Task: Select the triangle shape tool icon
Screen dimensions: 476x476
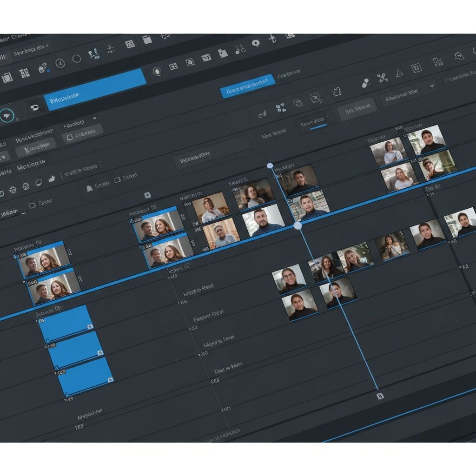Action: (399, 73)
